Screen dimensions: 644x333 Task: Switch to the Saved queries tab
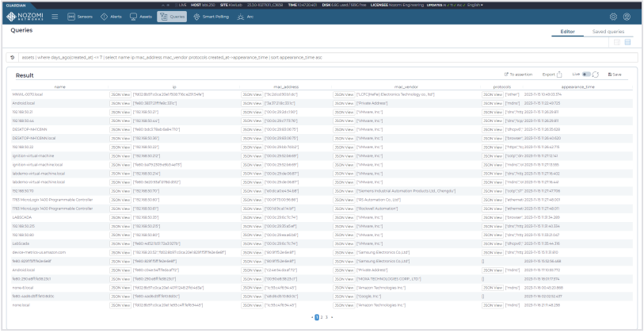coord(608,31)
